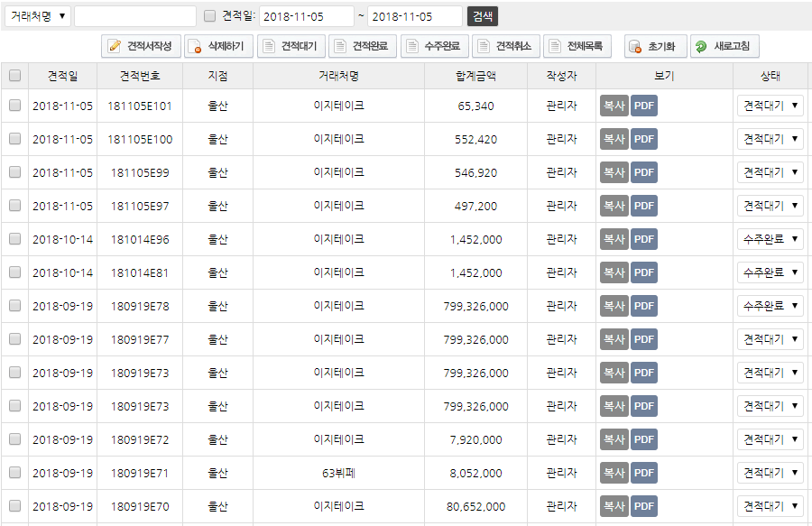This screenshot has width=812, height=526.
Task: Click amount 65,340 cell
Action: click(475, 106)
